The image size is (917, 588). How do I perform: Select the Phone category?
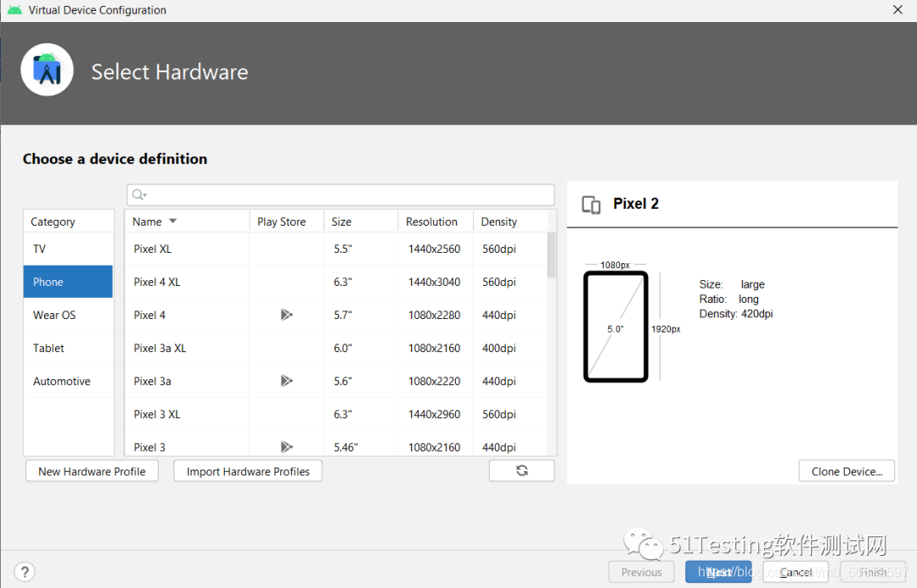click(x=68, y=282)
